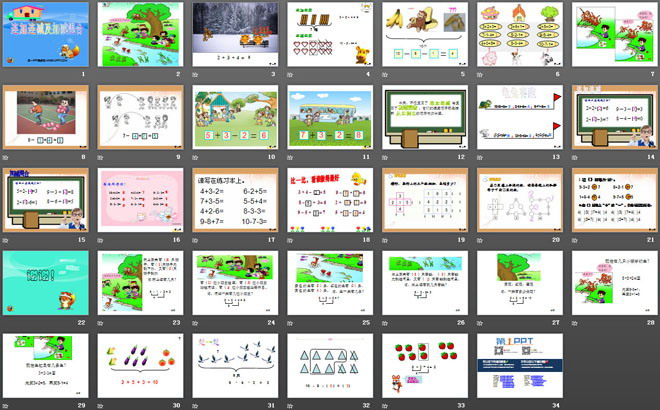The width and height of the screenshot is (660, 410).
Task: Preview animation star under slide 9
Action: pyautogui.click(x=101, y=157)
